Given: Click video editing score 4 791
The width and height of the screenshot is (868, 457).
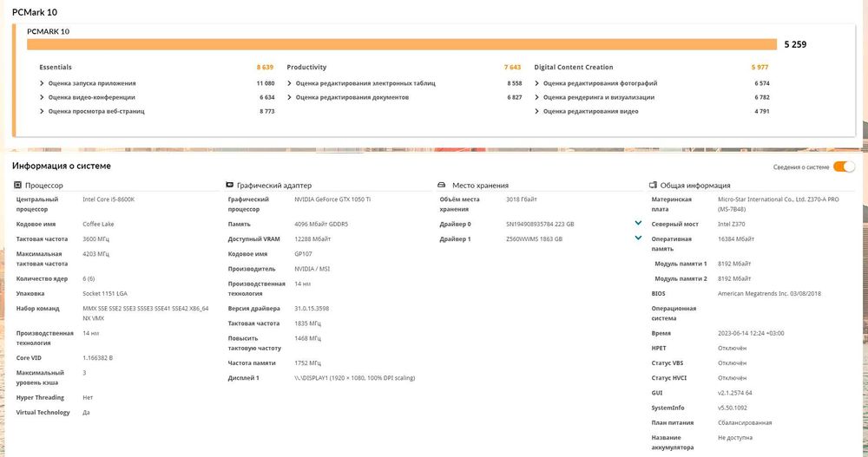Looking at the screenshot, I should pyautogui.click(x=762, y=111).
